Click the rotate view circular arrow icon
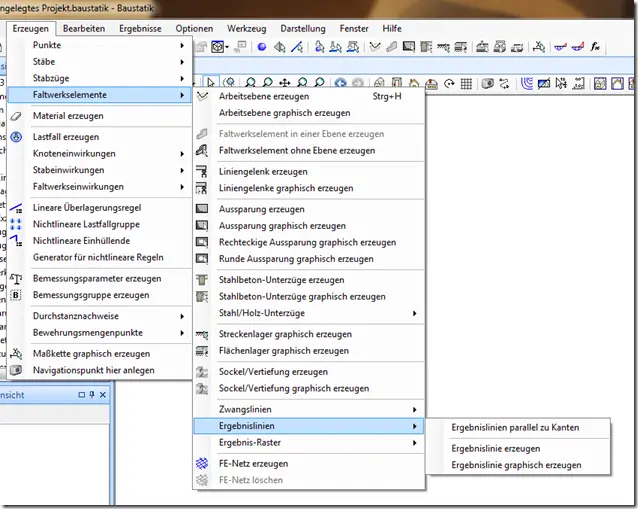 pos(449,84)
